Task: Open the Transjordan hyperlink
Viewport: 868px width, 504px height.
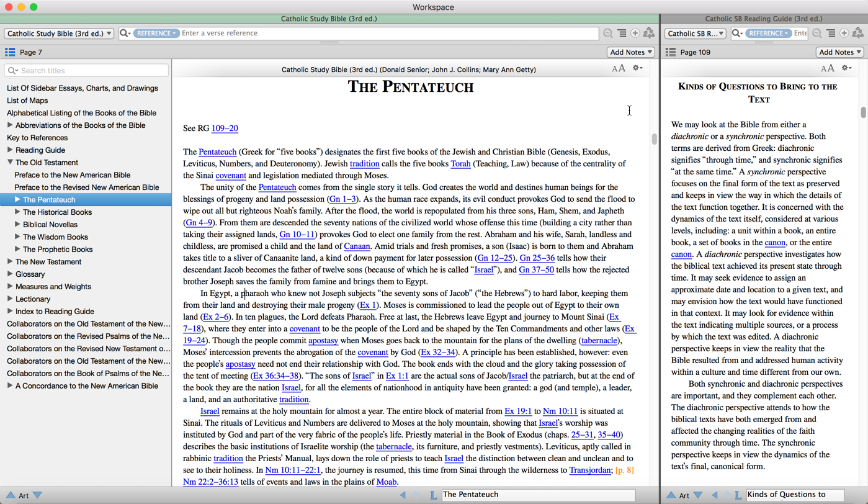Action: tap(590, 470)
